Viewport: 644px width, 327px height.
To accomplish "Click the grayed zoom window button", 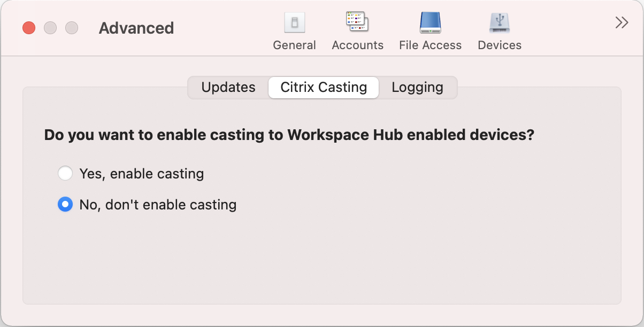I will (72, 28).
